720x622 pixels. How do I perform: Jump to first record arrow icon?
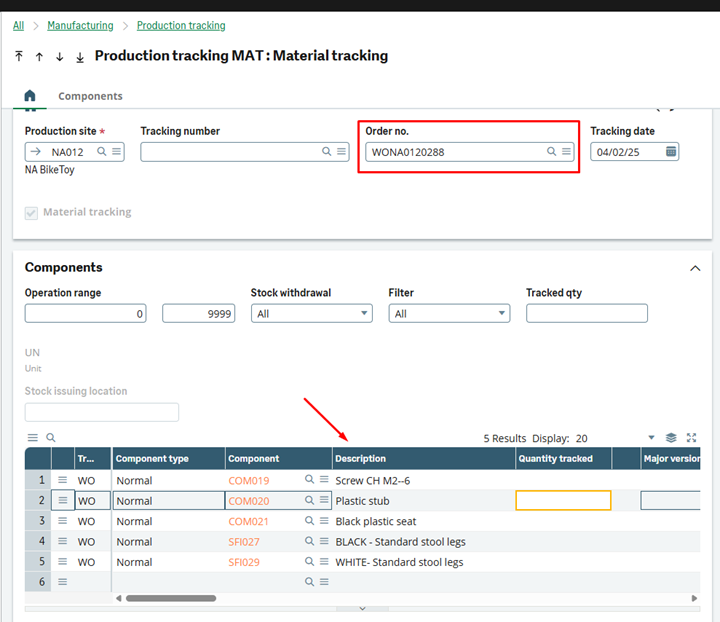(x=19, y=57)
